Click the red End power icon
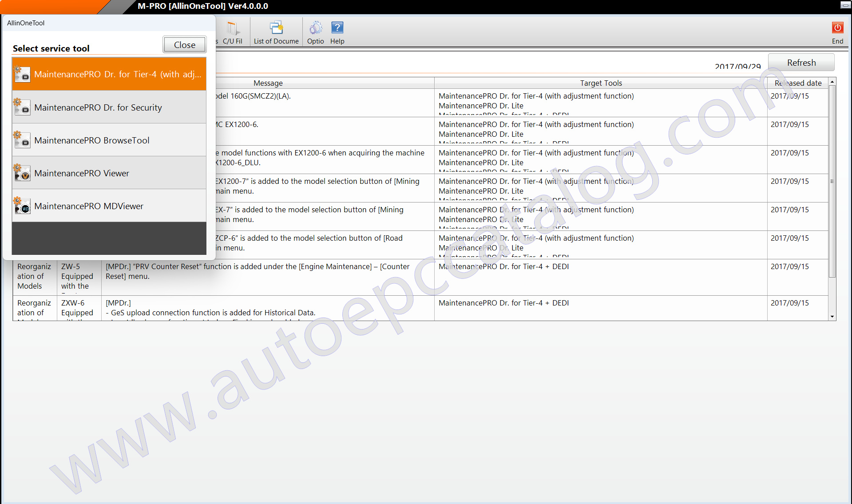This screenshot has width=852, height=504. (837, 28)
